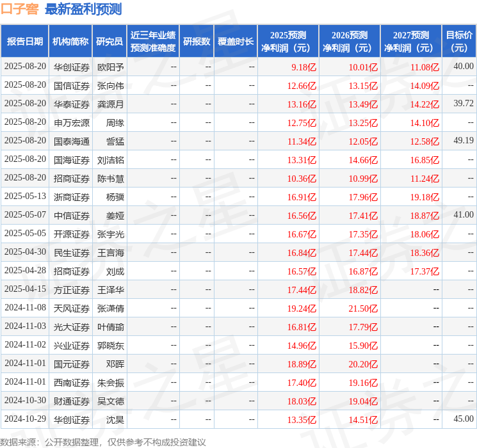Click the 21.50亿 2026 forecast
477x448 pixels.
click(363, 308)
